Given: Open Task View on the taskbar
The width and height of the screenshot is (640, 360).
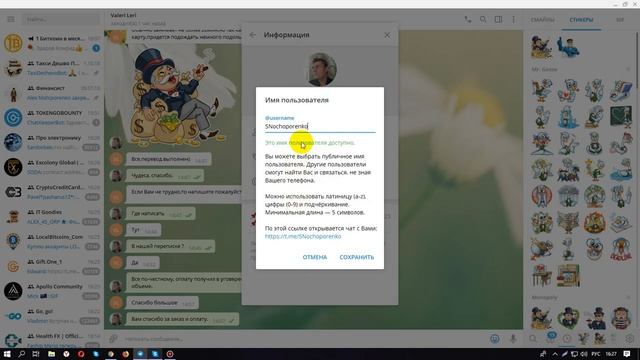Looking at the screenshot, I should pyautogui.click(x=36, y=354).
